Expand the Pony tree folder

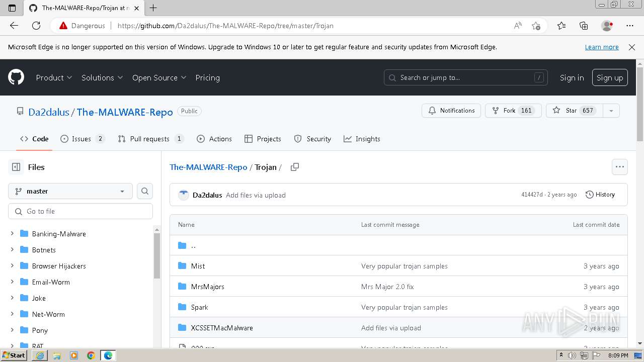point(12,330)
